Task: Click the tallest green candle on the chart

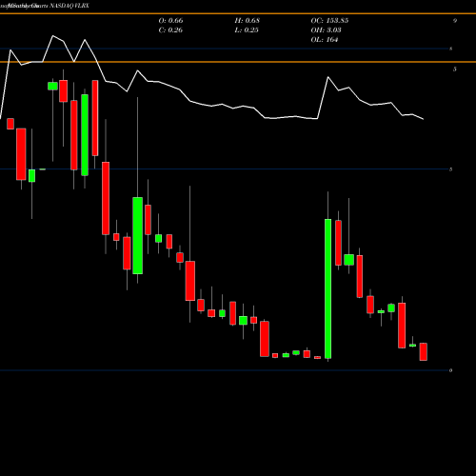Action: [327, 288]
